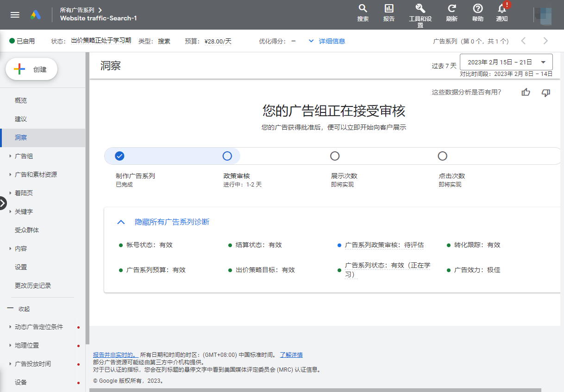Expand 详细信息 campaign details
Viewport: 564px width, 392px height.
pyautogui.click(x=327, y=41)
